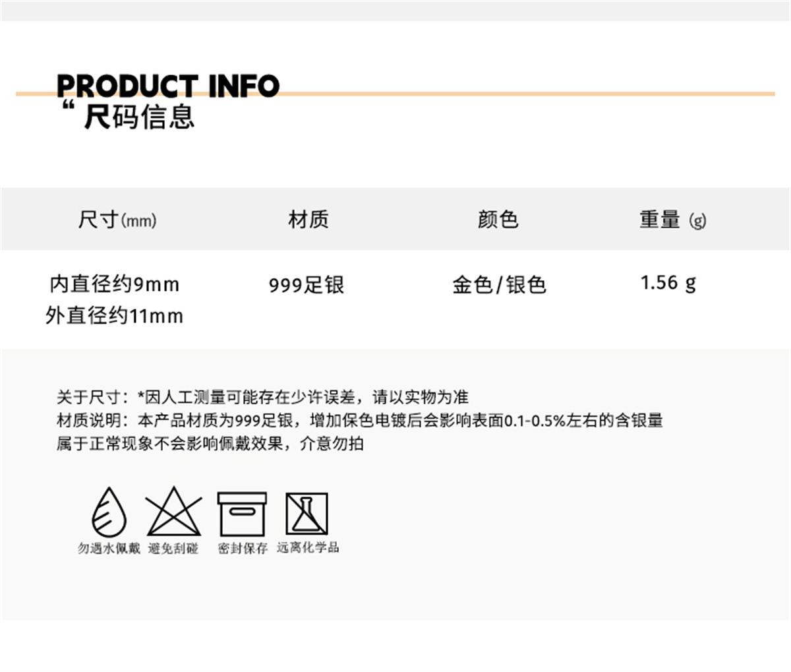
Task: Select the 尺寸(mm) column header
Action: 117,219
